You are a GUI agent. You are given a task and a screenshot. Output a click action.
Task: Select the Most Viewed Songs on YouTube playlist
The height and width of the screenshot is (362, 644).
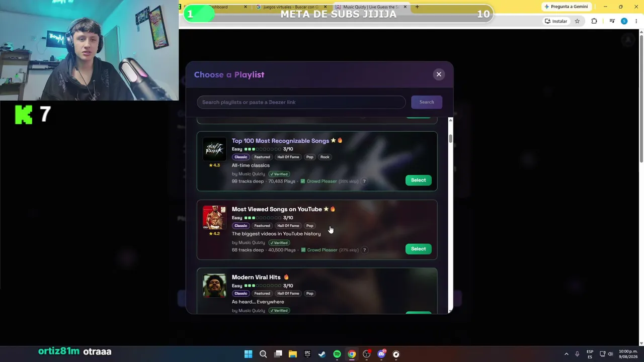tap(418, 249)
